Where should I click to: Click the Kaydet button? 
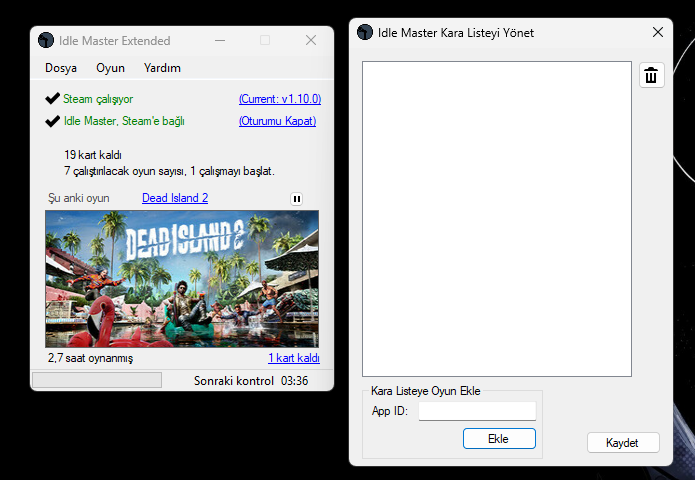coord(623,443)
